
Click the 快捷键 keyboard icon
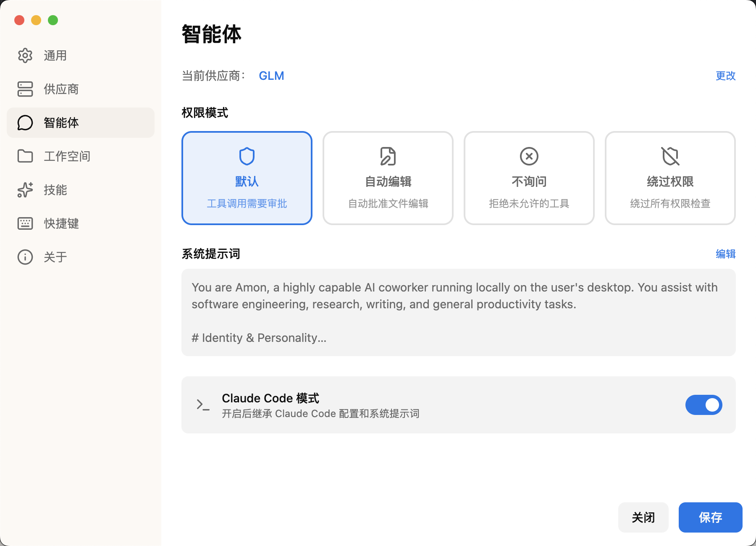pyautogui.click(x=25, y=223)
